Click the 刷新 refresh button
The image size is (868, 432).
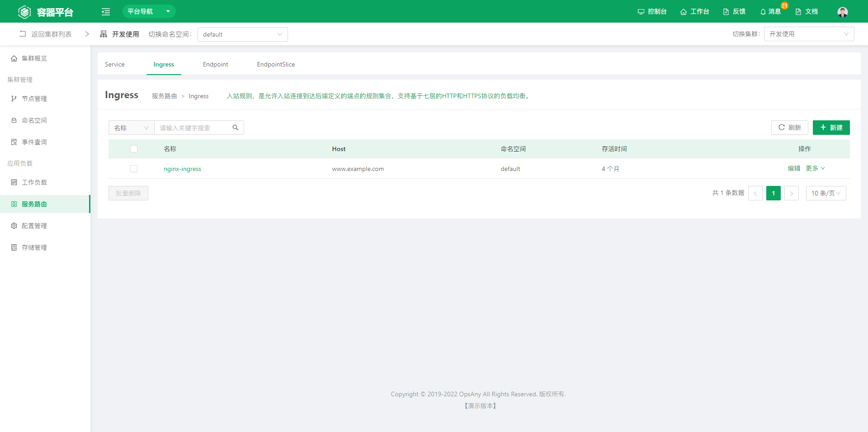pos(789,128)
